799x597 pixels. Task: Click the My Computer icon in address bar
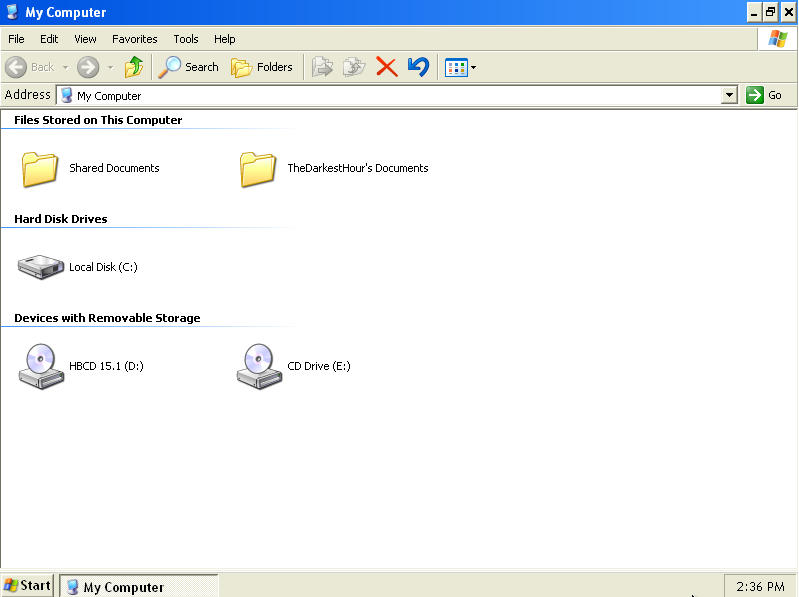66,95
